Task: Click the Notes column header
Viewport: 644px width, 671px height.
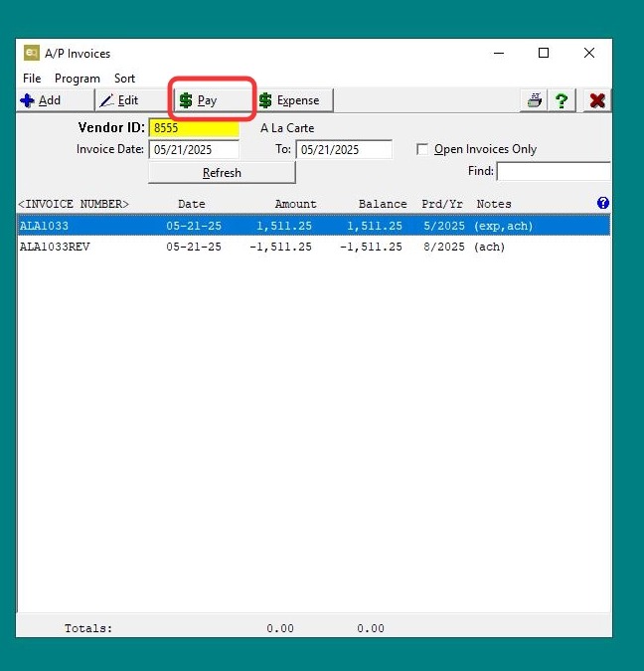Action: (x=494, y=204)
